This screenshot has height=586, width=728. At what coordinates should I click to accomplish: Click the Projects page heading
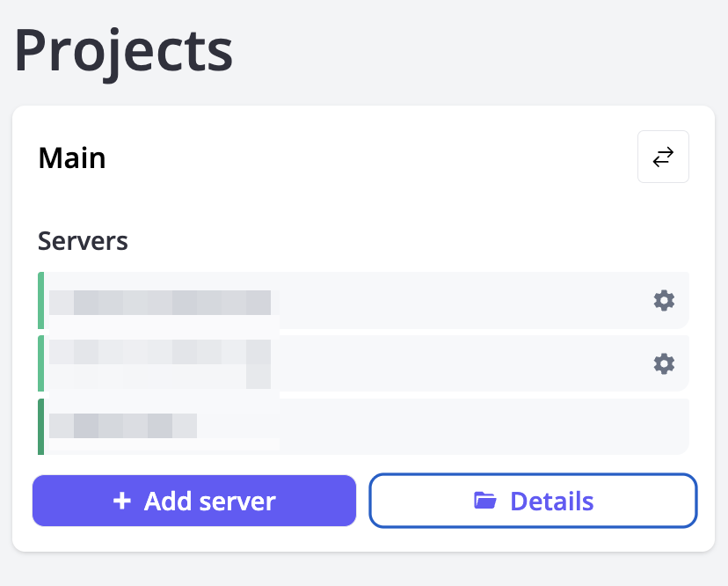[122, 51]
